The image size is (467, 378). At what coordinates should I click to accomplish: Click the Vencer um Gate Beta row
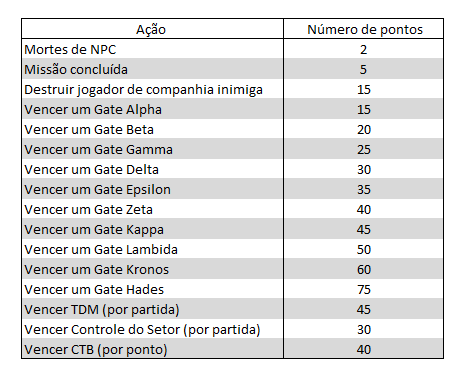pos(232,129)
